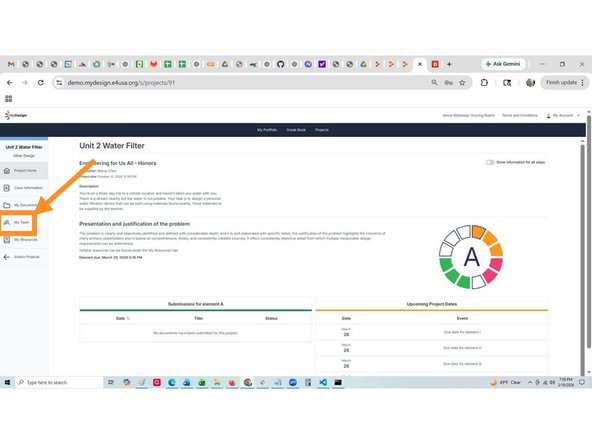Click the zoom magnifier icon in address bar

435,83
